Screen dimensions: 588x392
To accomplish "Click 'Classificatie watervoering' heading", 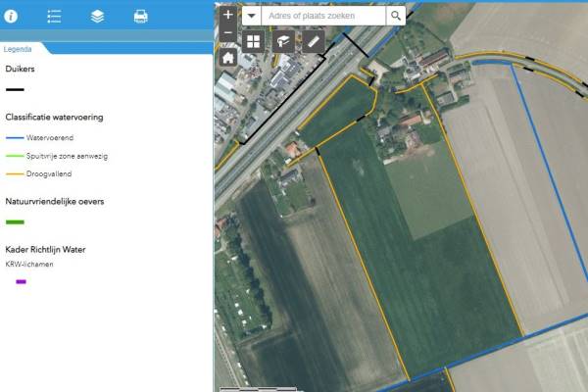I will (x=54, y=118).
